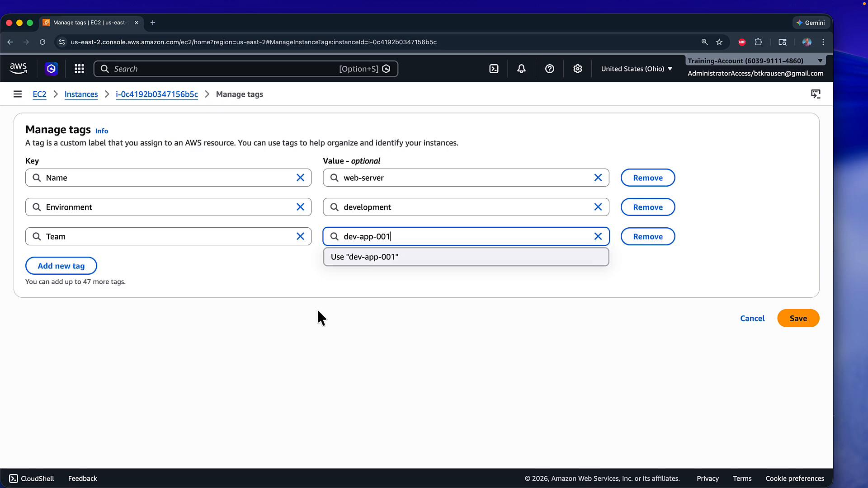Viewport: 868px width, 488px height.
Task: Open a new browser tab
Action: [153, 23]
